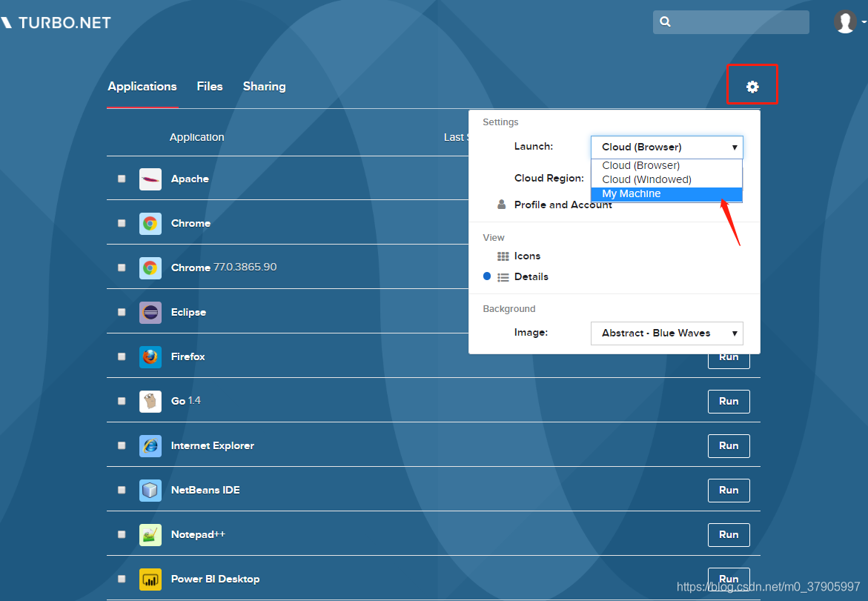The image size is (868, 601).
Task: Choose Cloud (Browser) in Launch list
Action: coord(666,165)
